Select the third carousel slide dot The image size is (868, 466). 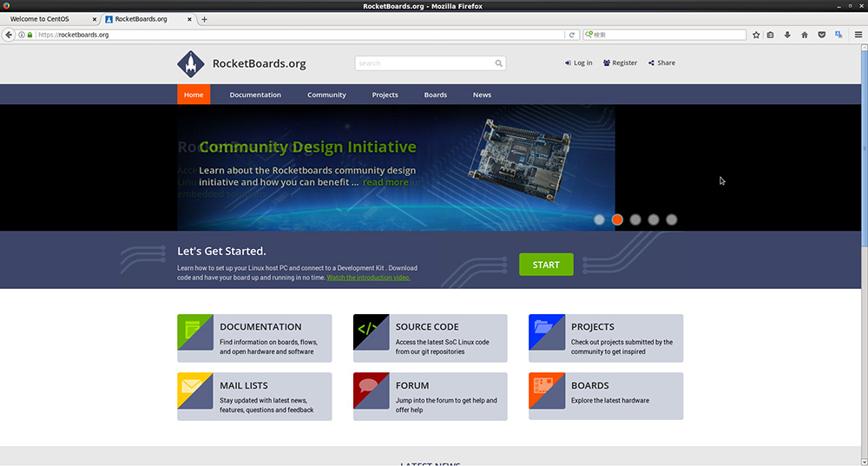pyautogui.click(x=635, y=220)
